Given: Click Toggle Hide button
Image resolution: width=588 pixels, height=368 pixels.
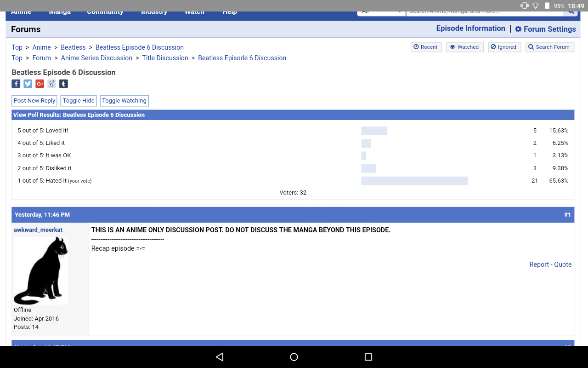Looking at the screenshot, I should pyautogui.click(x=79, y=101).
